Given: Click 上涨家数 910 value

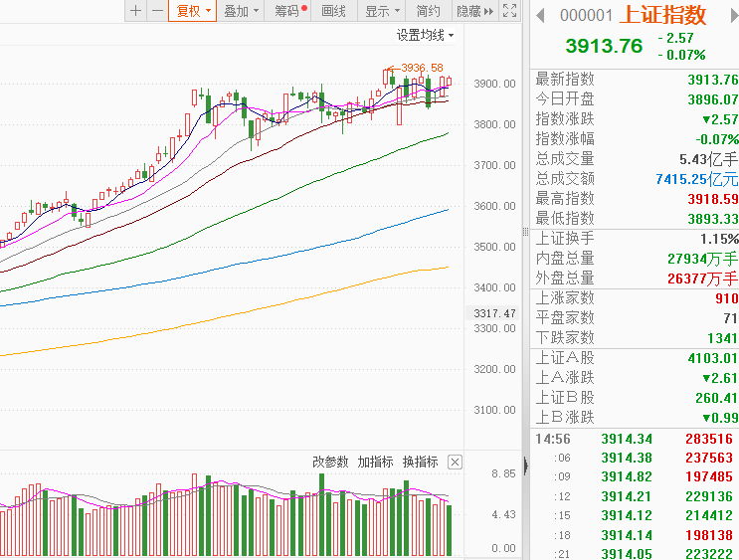Looking at the screenshot, I should tap(727, 298).
